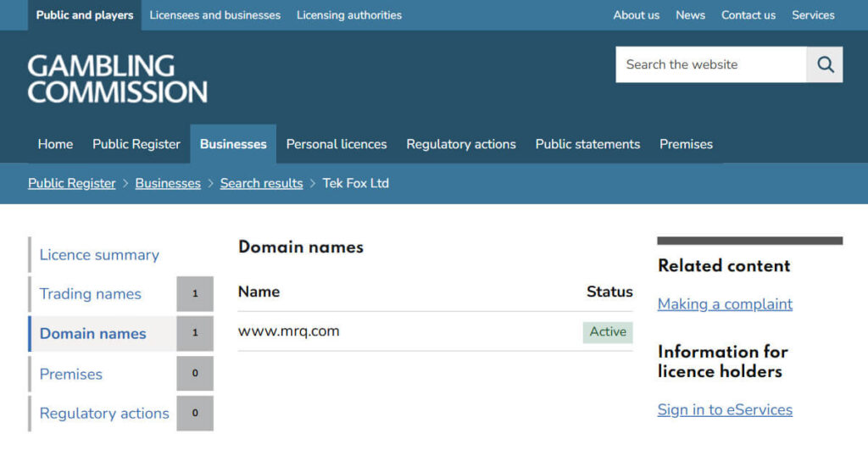868x456 pixels.
Task: Open Licence summary in sidebar
Action: click(99, 254)
